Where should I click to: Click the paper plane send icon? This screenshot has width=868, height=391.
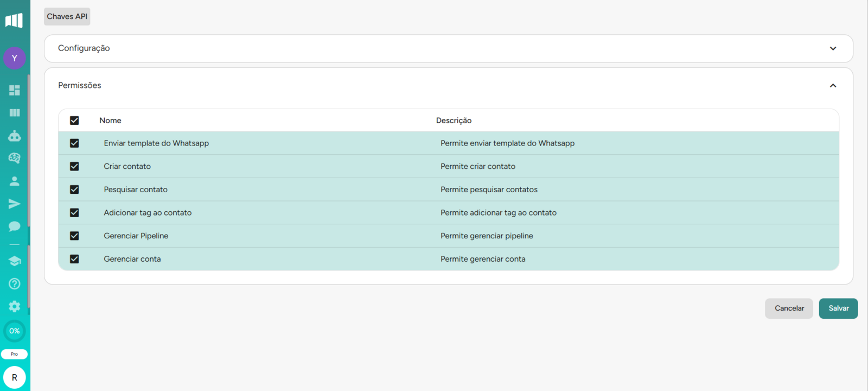[15, 204]
